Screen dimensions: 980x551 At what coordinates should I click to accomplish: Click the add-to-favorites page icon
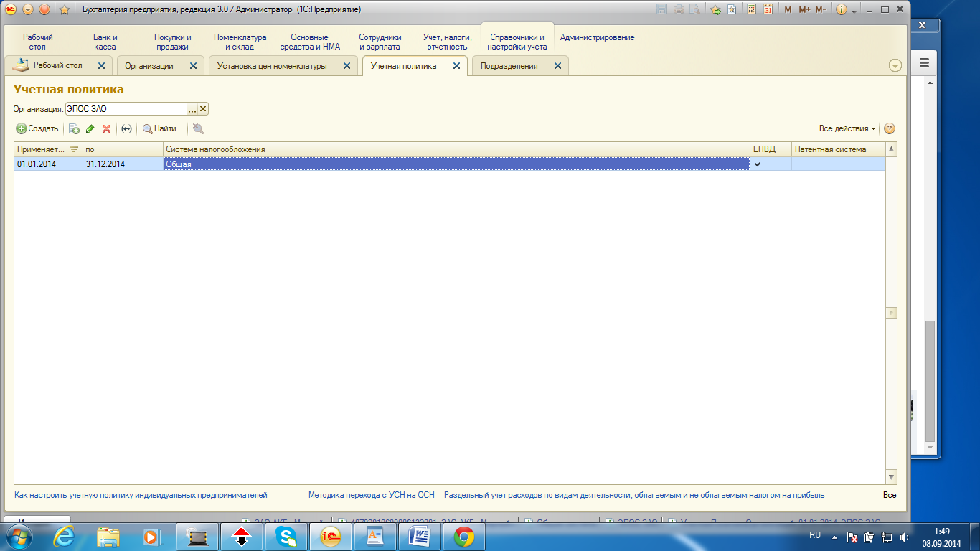pyautogui.click(x=732, y=10)
